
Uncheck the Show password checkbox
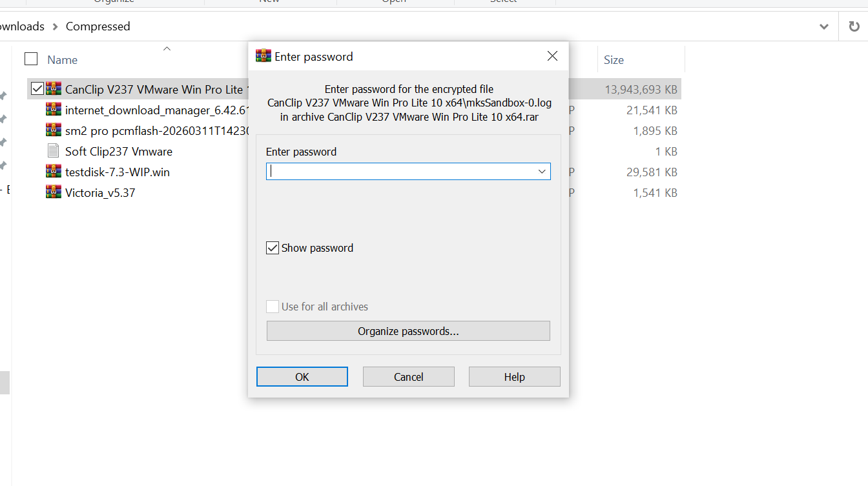(x=273, y=248)
